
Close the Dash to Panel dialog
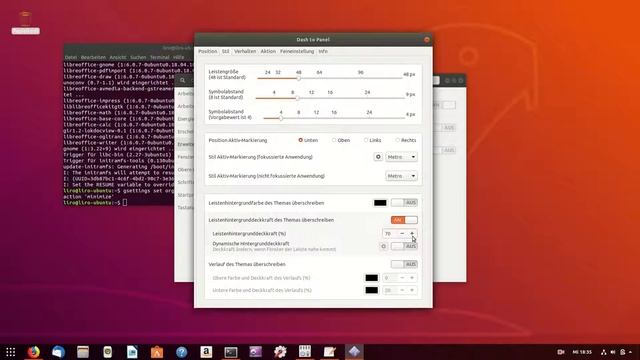click(x=427, y=40)
